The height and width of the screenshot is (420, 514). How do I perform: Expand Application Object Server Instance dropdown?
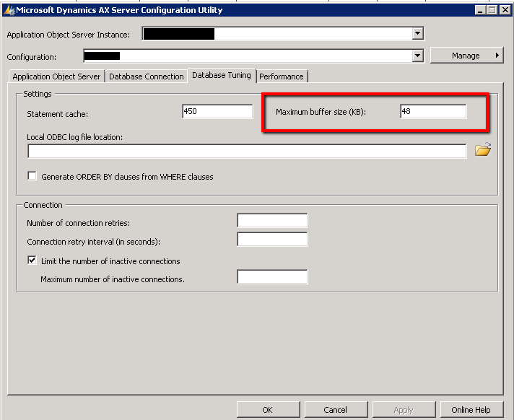coord(417,33)
